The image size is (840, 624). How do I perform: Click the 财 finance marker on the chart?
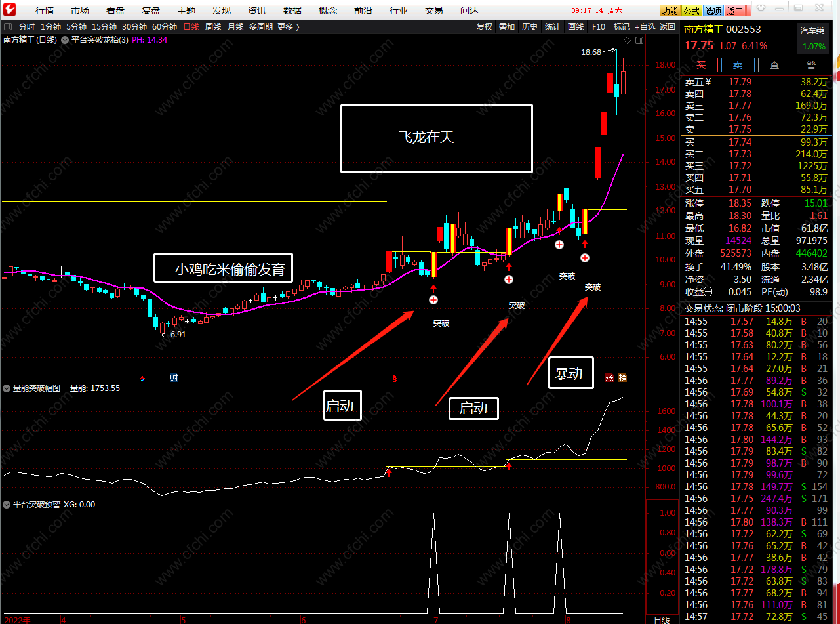point(174,377)
